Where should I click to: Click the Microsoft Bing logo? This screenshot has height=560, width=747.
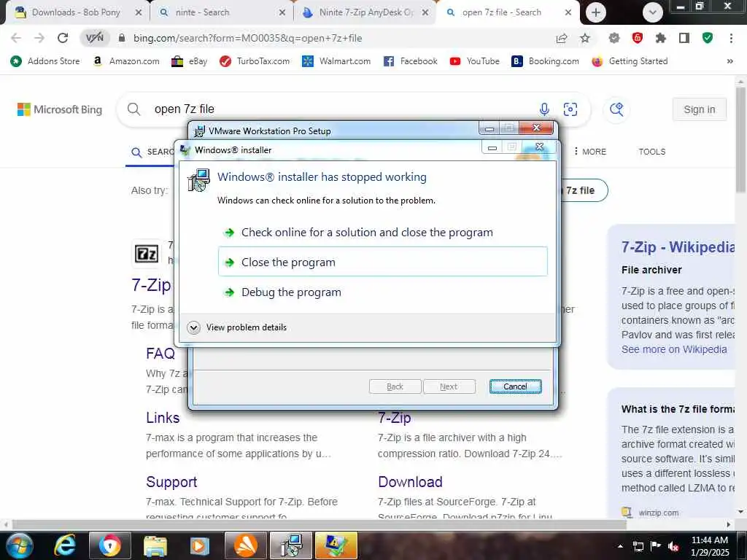click(60, 109)
